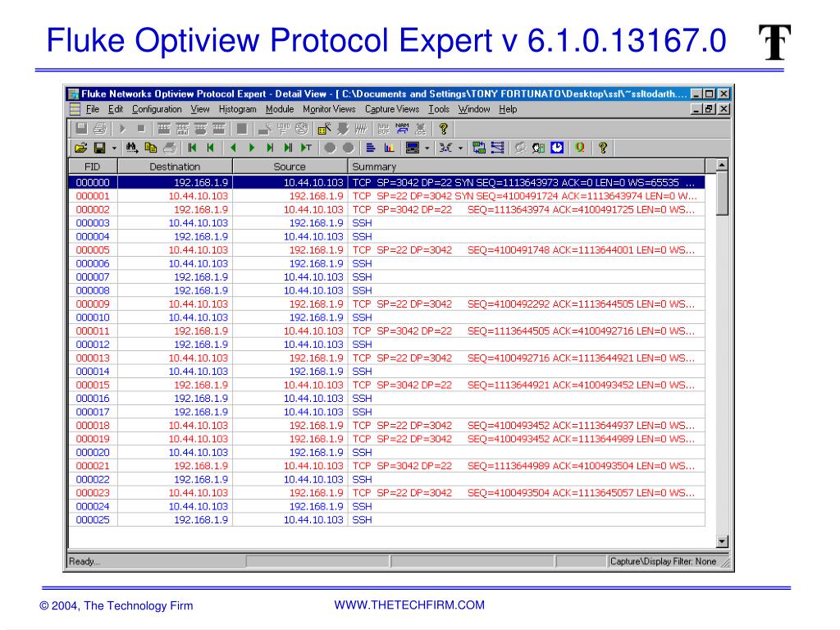
Task: Open the Monitor Views menu
Action: click(x=329, y=109)
